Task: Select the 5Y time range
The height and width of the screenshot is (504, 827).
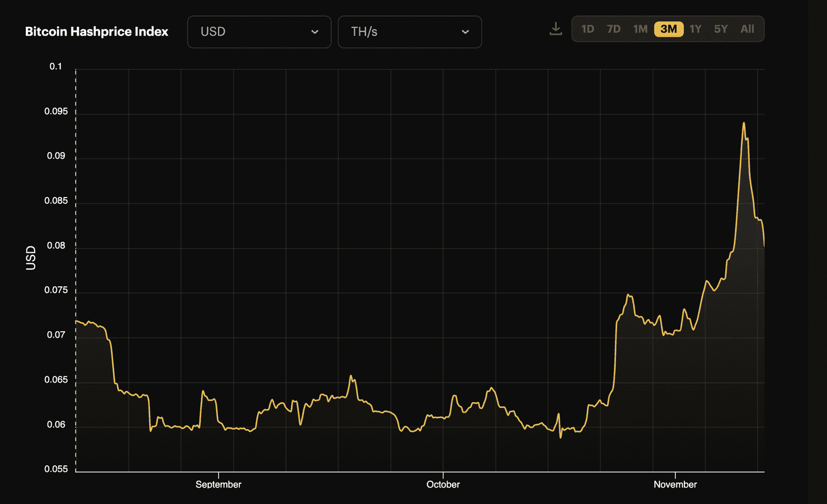Action: point(721,29)
